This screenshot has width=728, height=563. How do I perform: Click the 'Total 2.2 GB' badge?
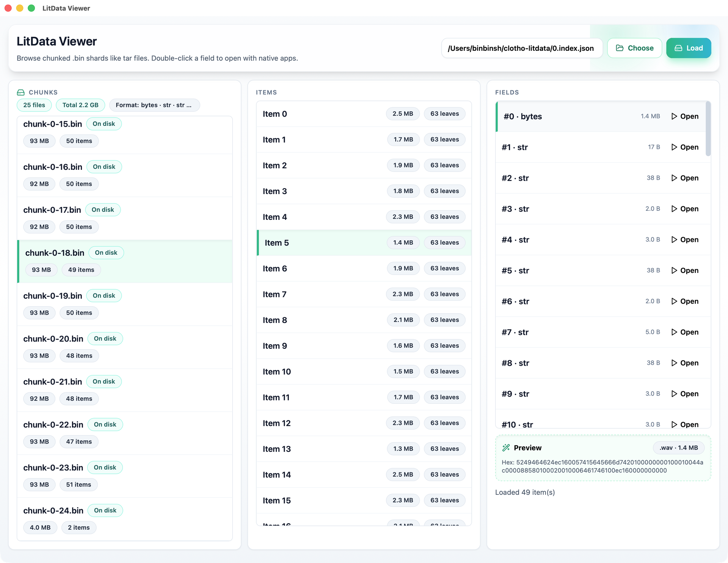pyautogui.click(x=80, y=105)
